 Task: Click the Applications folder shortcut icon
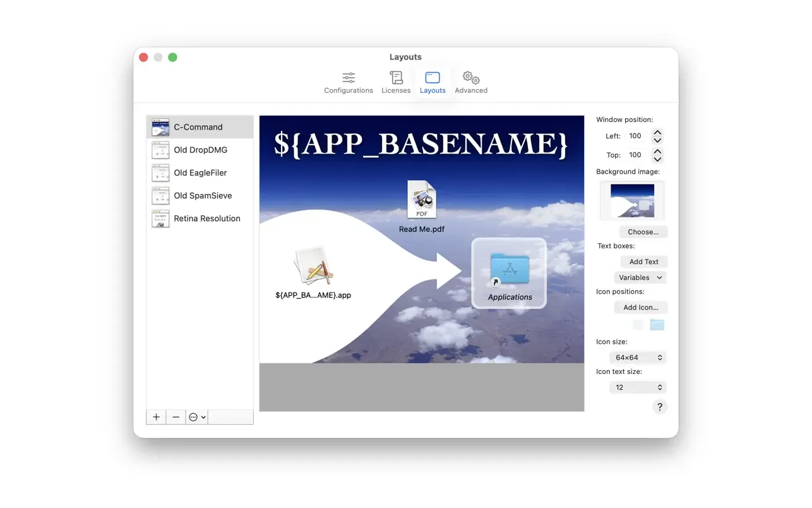click(x=510, y=270)
